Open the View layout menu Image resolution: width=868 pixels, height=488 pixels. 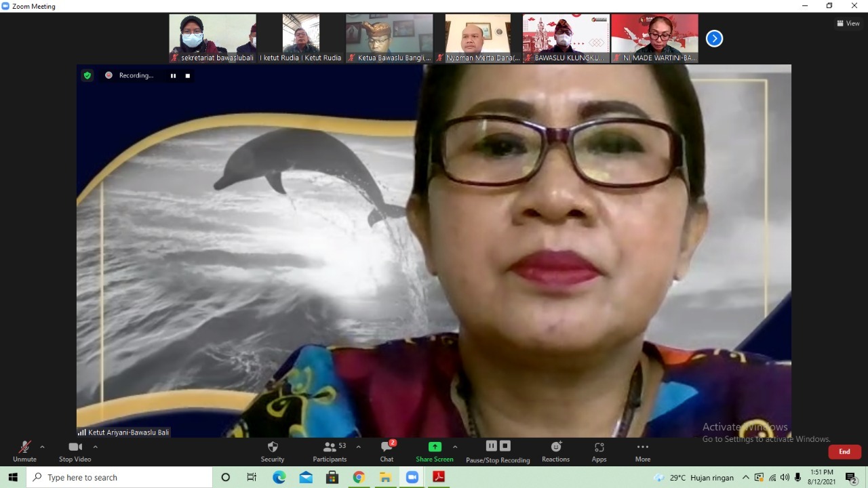[848, 23]
